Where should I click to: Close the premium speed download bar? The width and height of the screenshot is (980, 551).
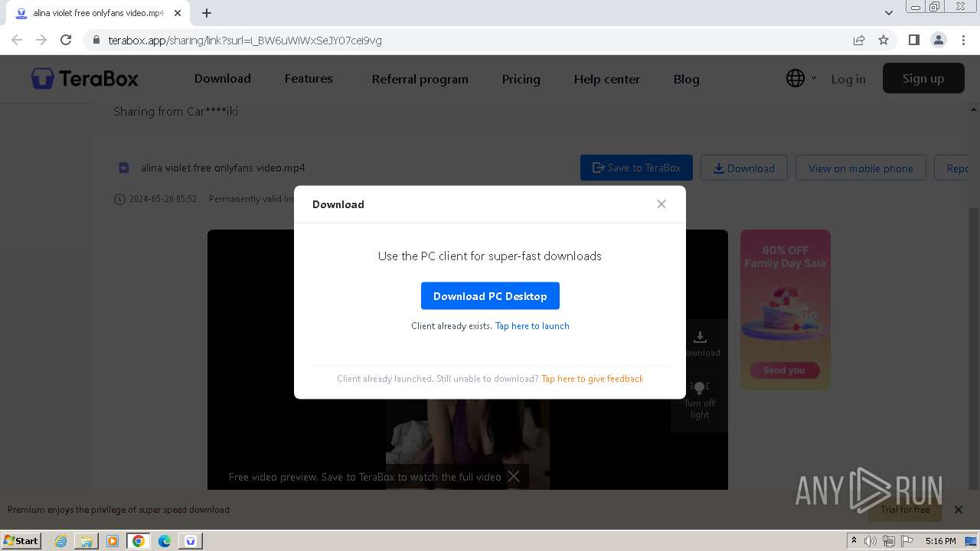coord(958,509)
